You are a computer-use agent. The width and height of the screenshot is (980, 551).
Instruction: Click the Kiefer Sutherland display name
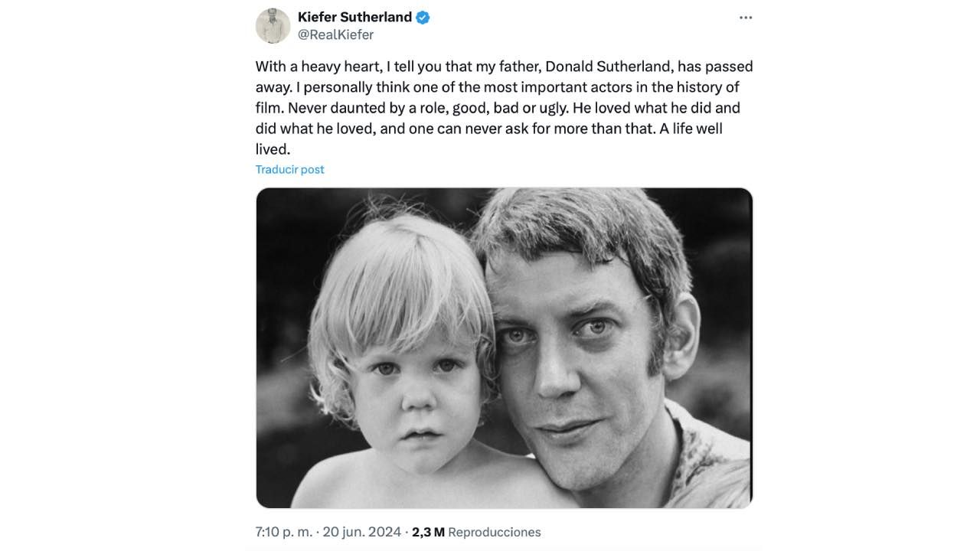coord(354,17)
